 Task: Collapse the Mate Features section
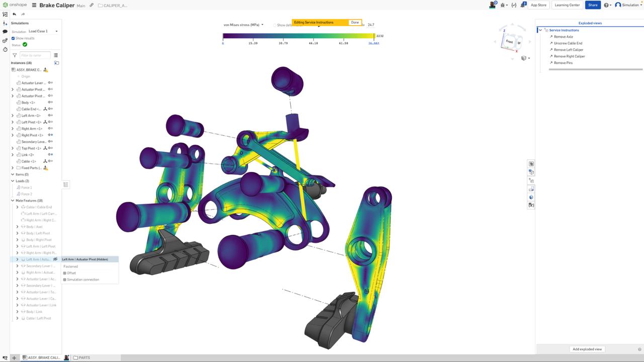point(13,201)
